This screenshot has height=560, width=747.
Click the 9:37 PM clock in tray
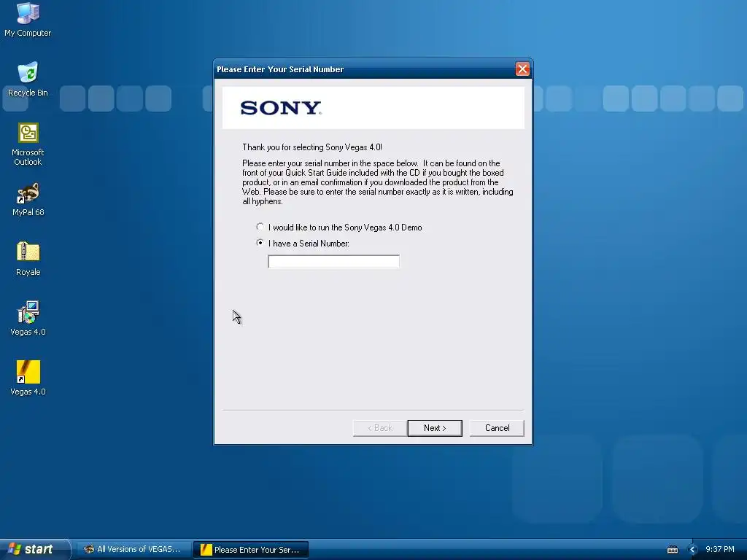719,549
